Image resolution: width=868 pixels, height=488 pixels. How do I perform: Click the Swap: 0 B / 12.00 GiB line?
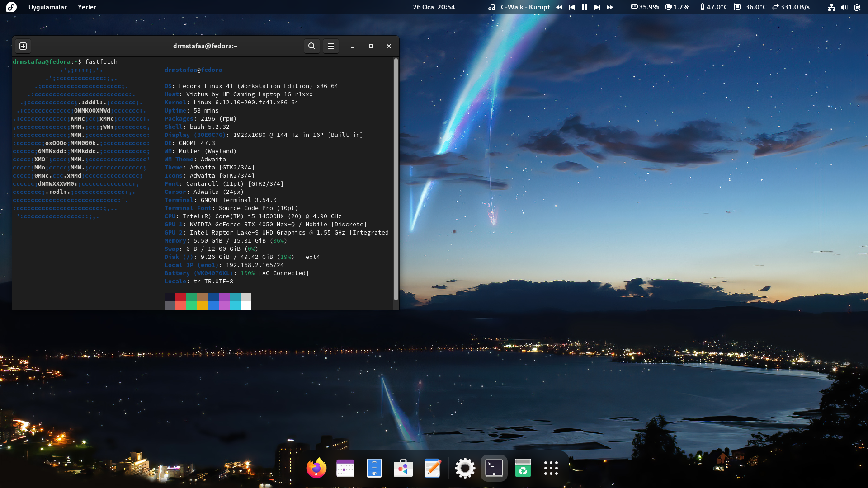[212, 249]
